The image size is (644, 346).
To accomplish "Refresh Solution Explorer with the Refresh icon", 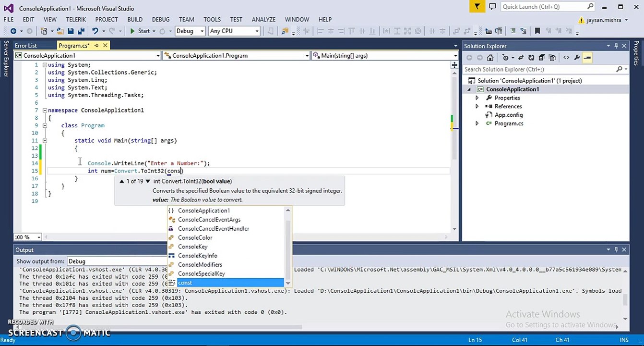I will pyautogui.click(x=531, y=58).
